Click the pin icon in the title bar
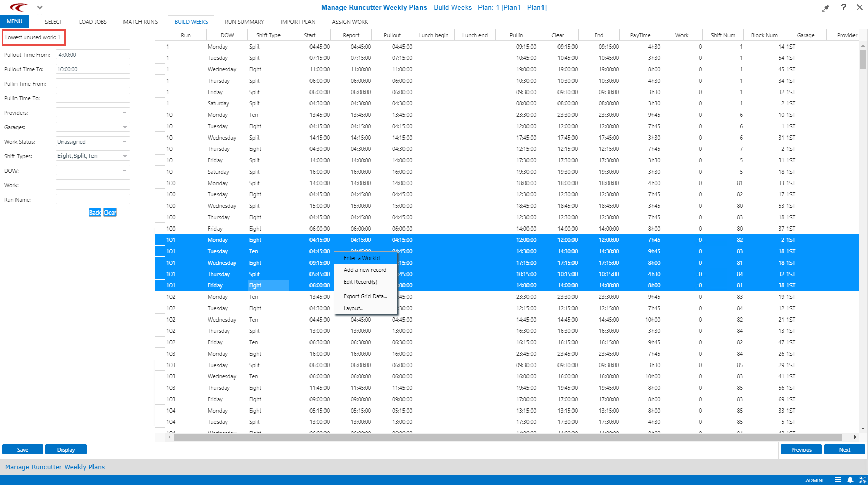The width and height of the screenshot is (868, 485). (826, 7)
